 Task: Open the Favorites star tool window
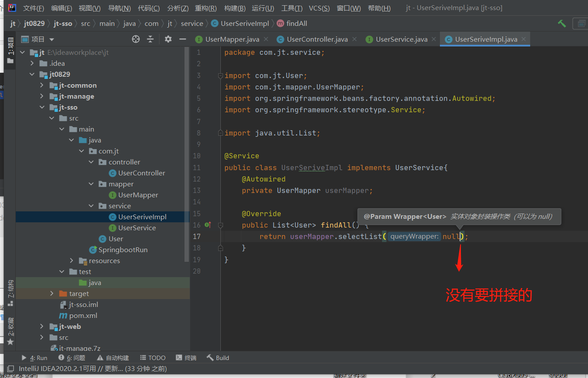[x=11, y=333]
